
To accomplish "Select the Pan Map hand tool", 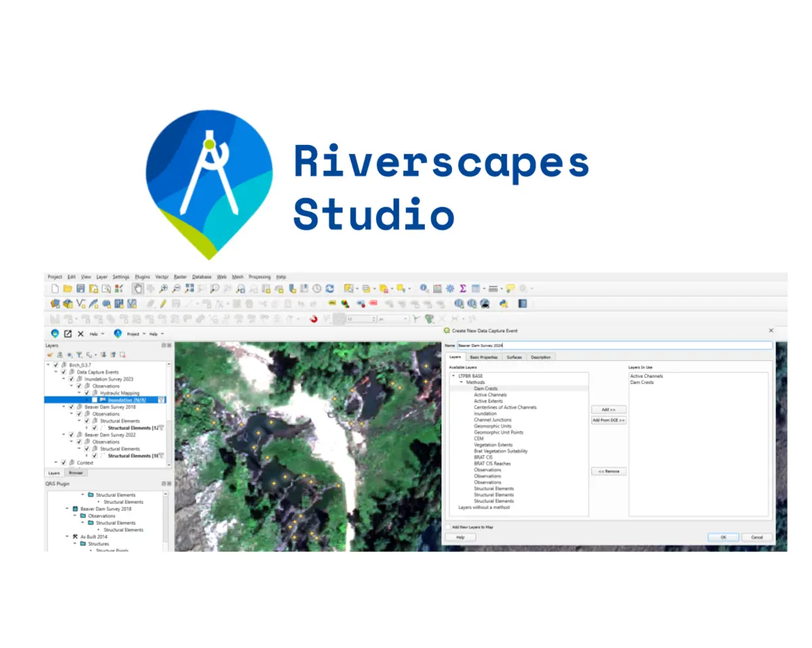I will [137, 288].
